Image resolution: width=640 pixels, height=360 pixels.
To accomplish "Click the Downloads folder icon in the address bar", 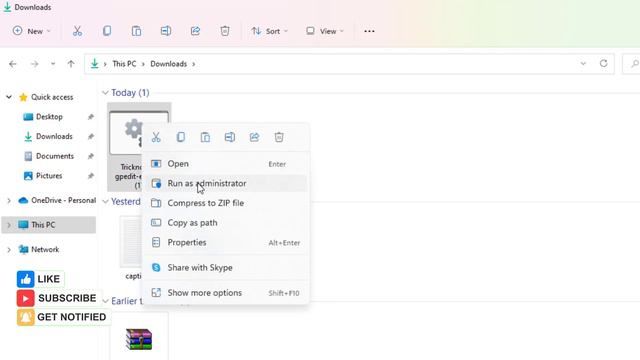I will pyautogui.click(x=94, y=64).
